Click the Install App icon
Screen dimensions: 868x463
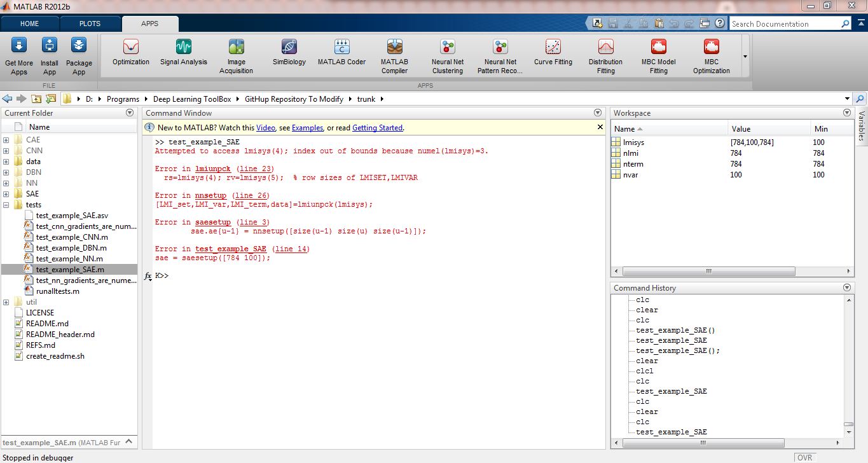50,56
